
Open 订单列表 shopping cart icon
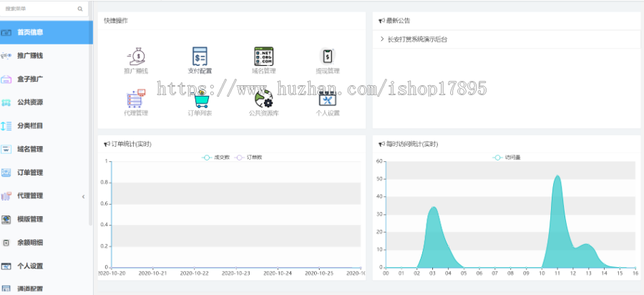click(x=200, y=98)
